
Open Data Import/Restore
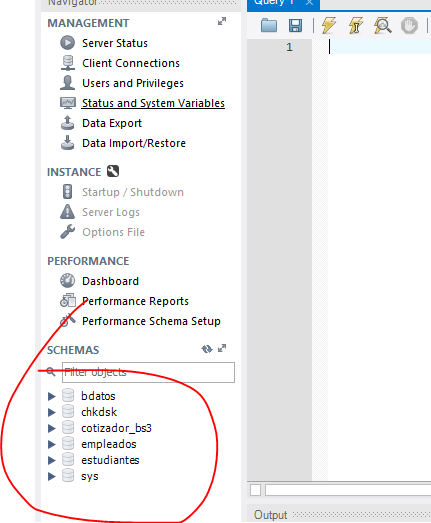[x=134, y=143]
